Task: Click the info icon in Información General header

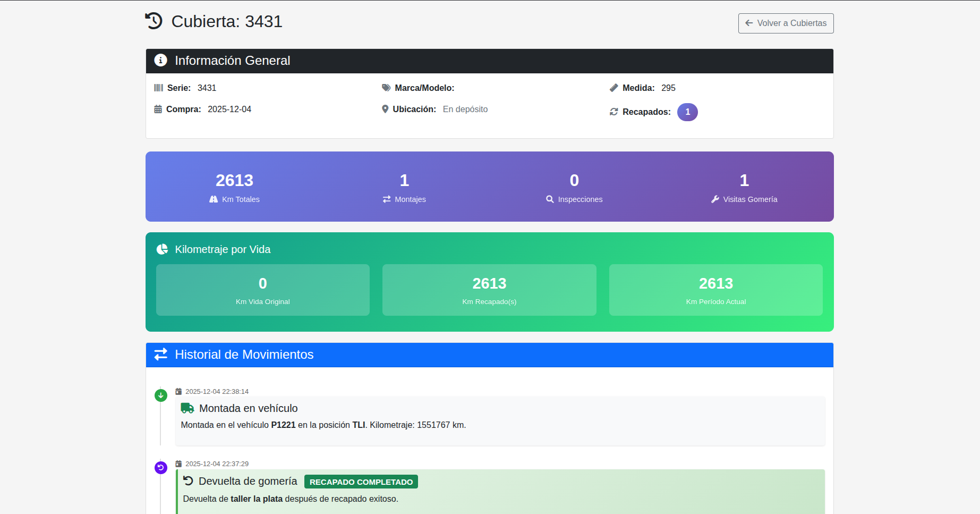Action: point(160,61)
